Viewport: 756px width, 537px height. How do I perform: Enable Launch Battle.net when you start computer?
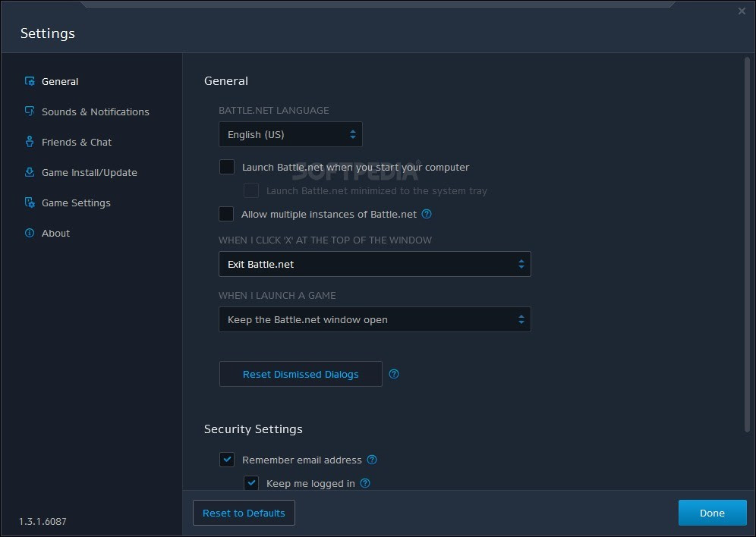coord(227,167)
